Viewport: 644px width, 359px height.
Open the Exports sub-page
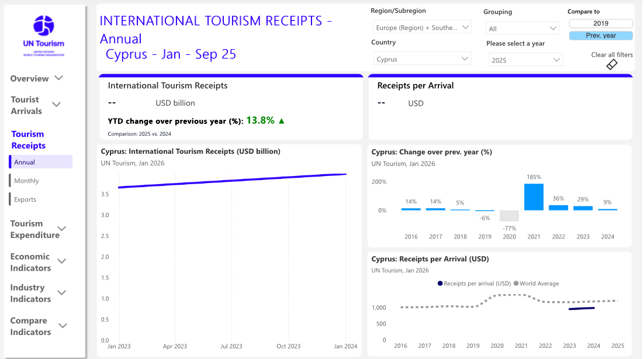coord(25,200)
